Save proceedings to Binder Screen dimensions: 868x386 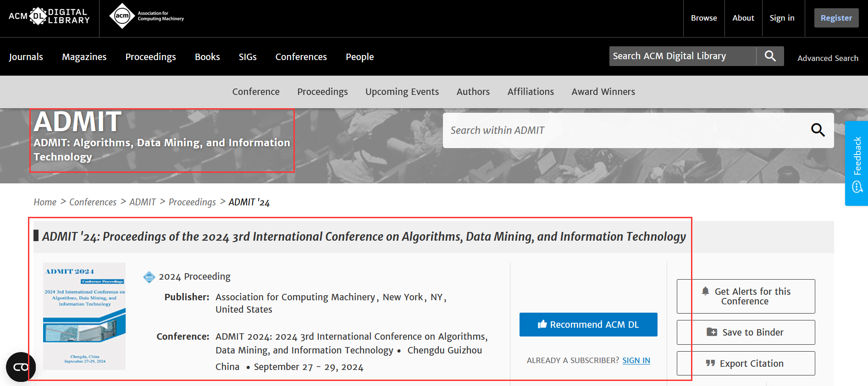pos(746,332)
